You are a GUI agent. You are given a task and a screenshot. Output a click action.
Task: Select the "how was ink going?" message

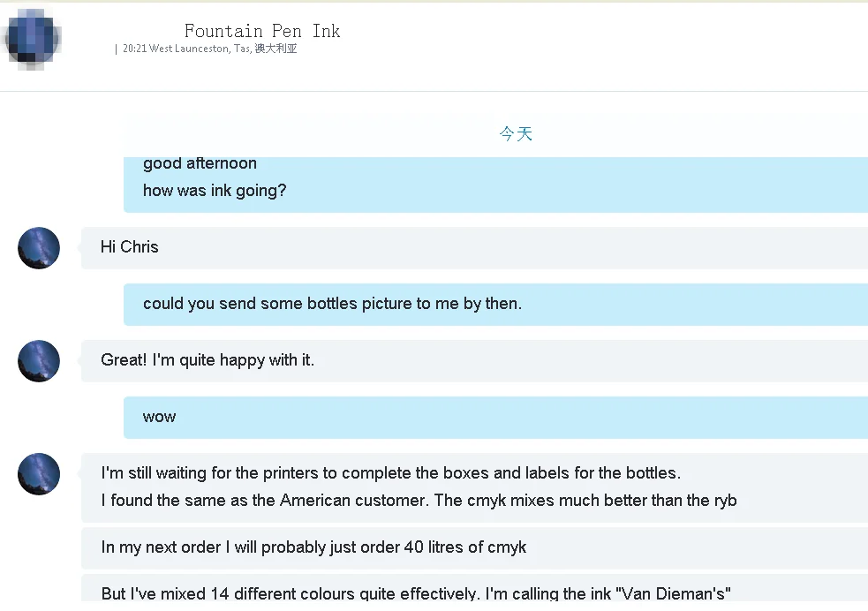(x=215, y=191)
